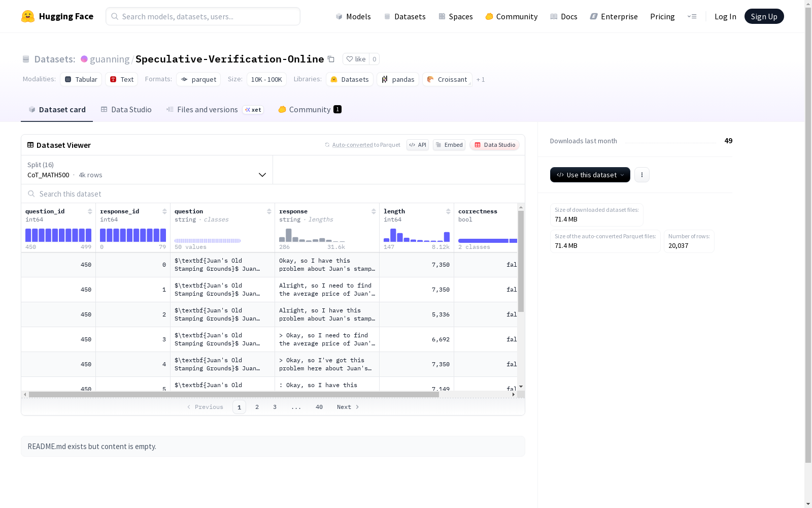Go to page 2 of results
812x508 pixels.
257,407
